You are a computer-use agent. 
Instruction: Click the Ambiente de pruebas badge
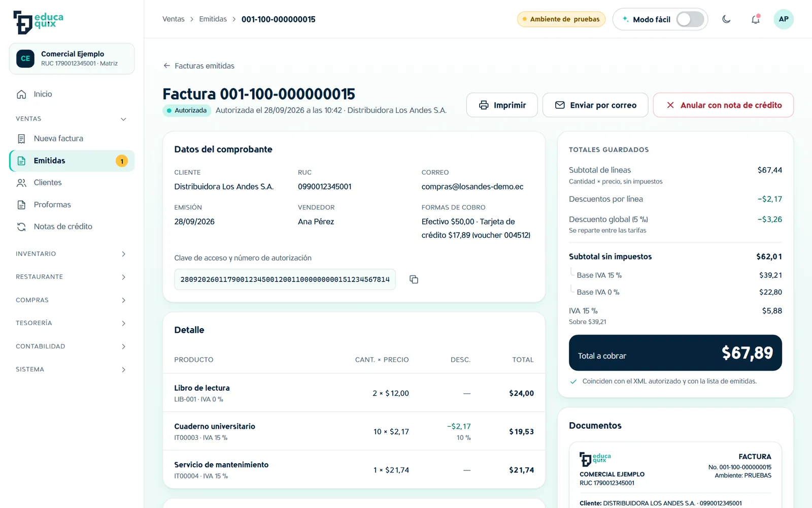(561, 19)
